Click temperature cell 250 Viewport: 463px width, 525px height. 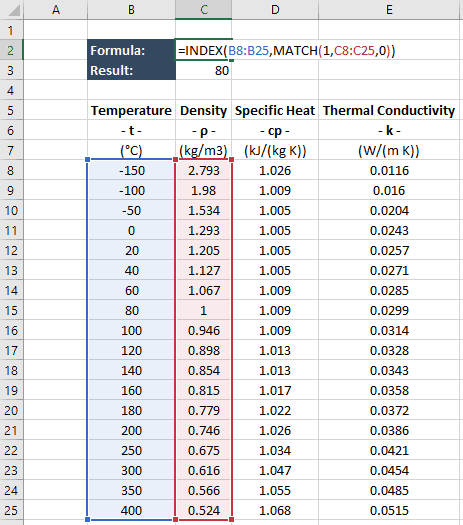[131, 450]
